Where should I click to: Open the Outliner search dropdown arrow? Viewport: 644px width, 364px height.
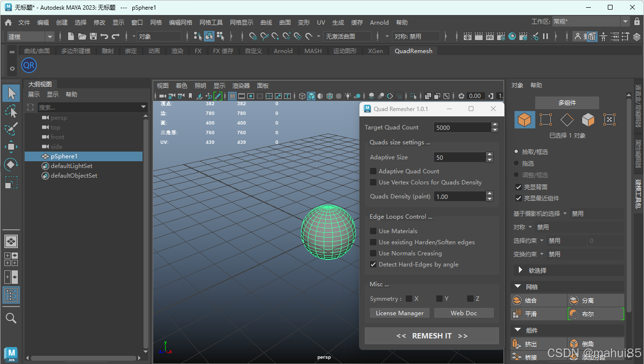[x=143, y=107]
